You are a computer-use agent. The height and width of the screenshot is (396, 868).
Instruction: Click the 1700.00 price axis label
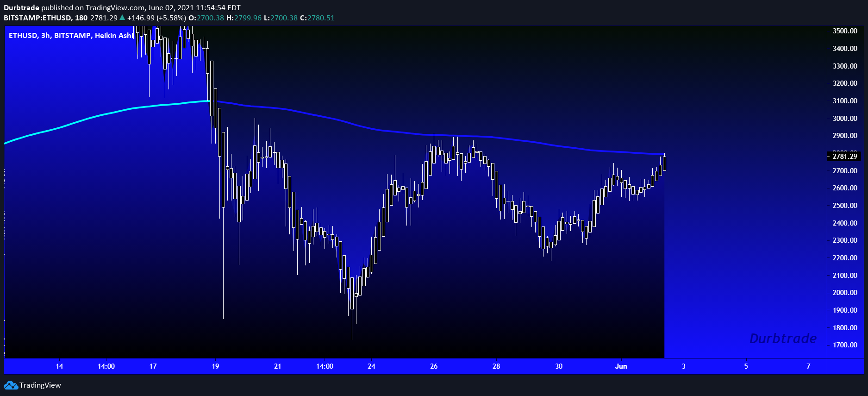[845, 345]
